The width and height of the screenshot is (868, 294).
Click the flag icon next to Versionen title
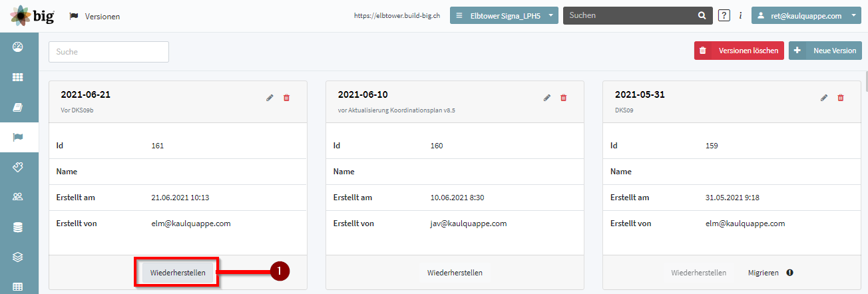pyautogui.click(x=74, y=16)
